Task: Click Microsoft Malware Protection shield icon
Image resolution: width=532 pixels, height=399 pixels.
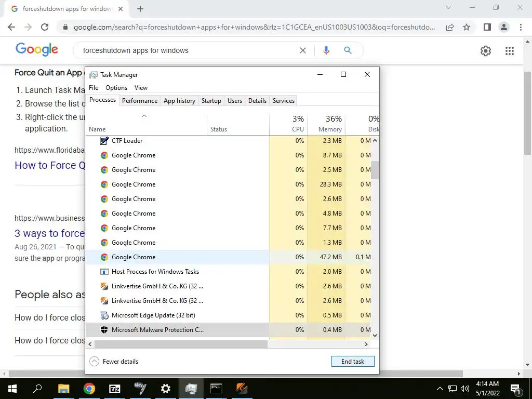Action: tap(104, 330)
